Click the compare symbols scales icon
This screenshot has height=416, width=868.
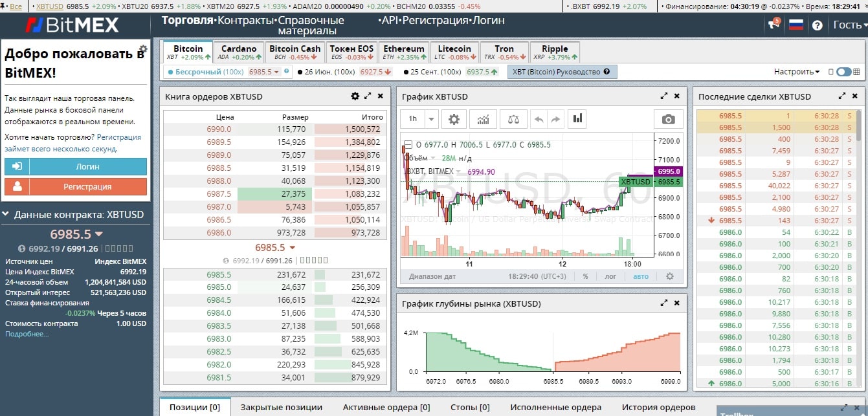pyautogui.click(x=513, y=119)
